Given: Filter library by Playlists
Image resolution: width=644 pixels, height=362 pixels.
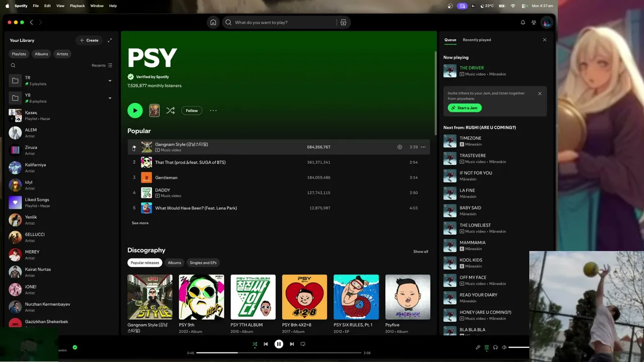Looking at the screenshot, I should (x=19, y=54).
